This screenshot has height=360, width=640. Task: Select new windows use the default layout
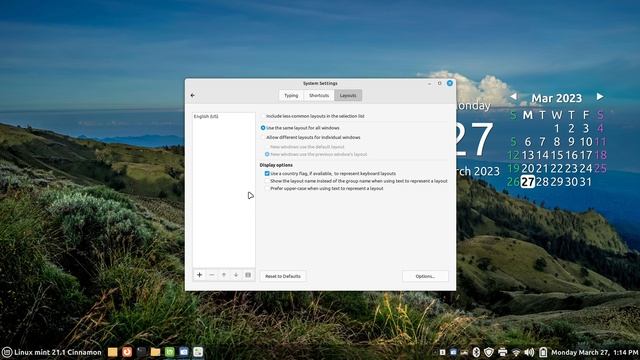coord(267,147)
